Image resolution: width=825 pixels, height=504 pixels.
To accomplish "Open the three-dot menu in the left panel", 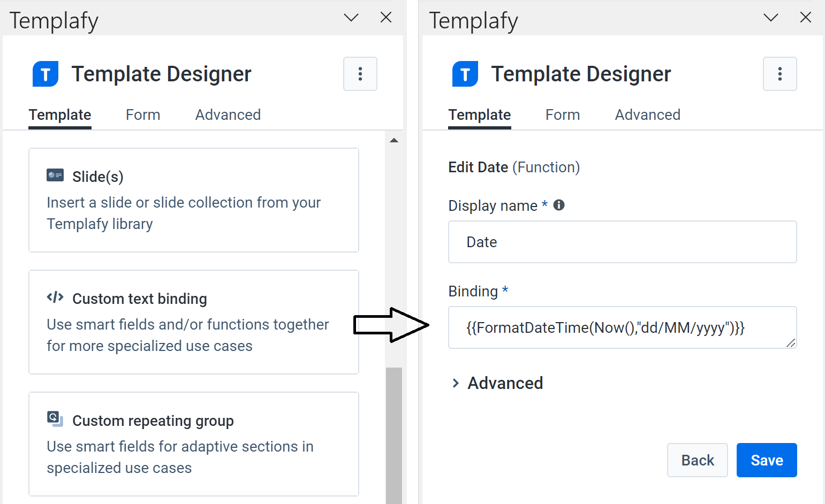I will pos(360,74).
